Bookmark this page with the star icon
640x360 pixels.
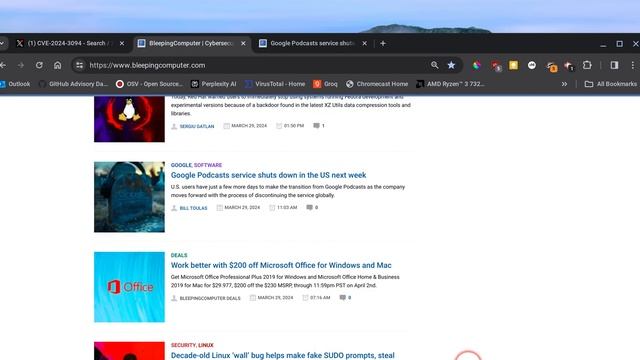(451, 65)
